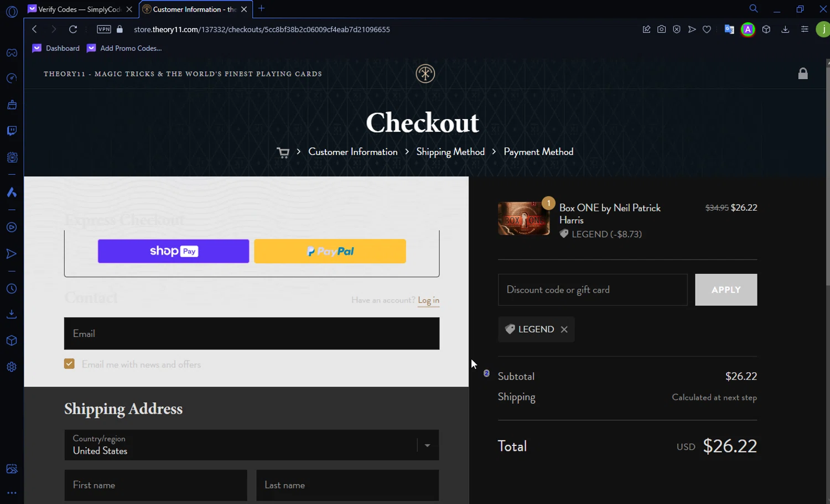Screen dimensions: 830x504
Task: Close the Verify Codes tab
Action: 129,9
